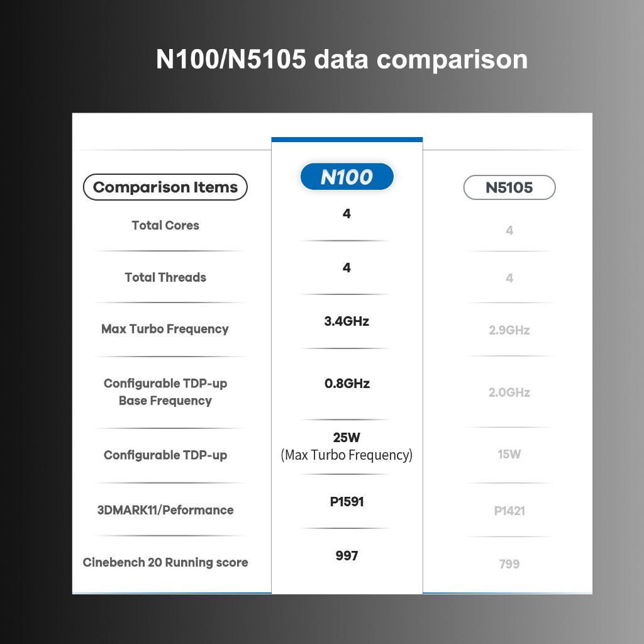This screenshot has height=644, width=644.
Task: Click the N100 3.4GHz turbo value
Action: 347,321
